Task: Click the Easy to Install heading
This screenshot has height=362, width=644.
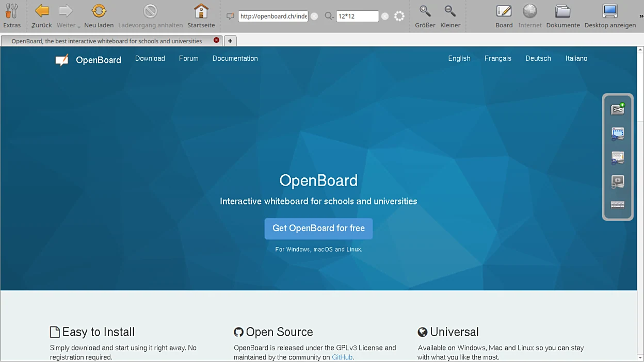Action: coord(92,332)
